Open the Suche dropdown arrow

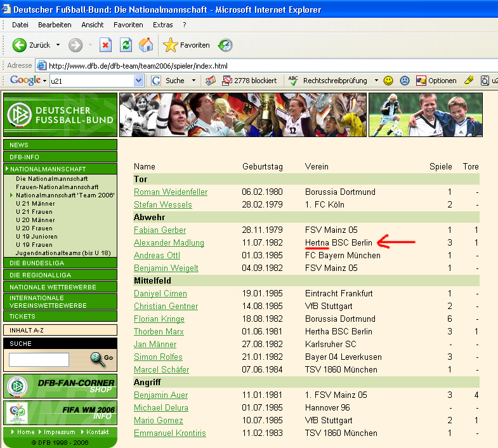coord(193,81)
